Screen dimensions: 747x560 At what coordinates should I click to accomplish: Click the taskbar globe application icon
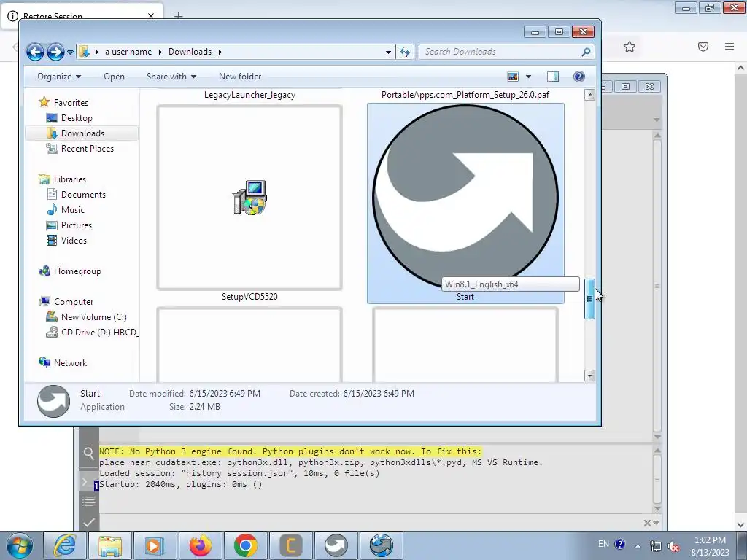[x=381, y=545]
